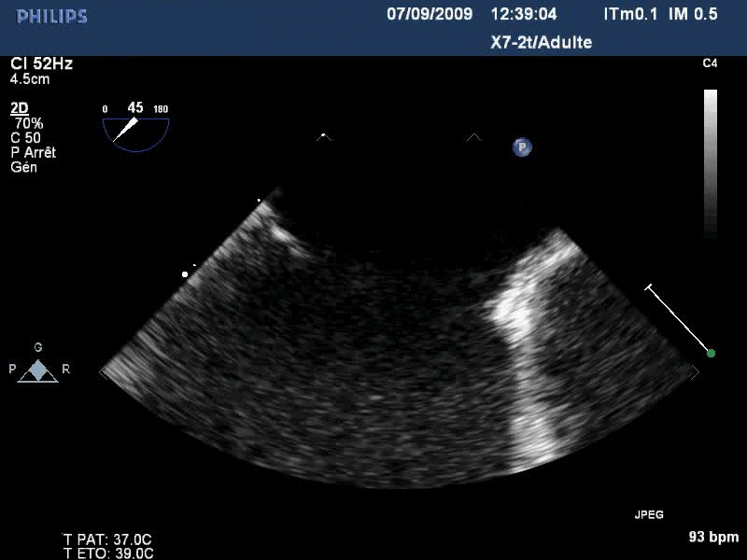The image size is (747, 560).
Task: Click the ITm0.1 thermal index value
Action: [x=630, y=14]
